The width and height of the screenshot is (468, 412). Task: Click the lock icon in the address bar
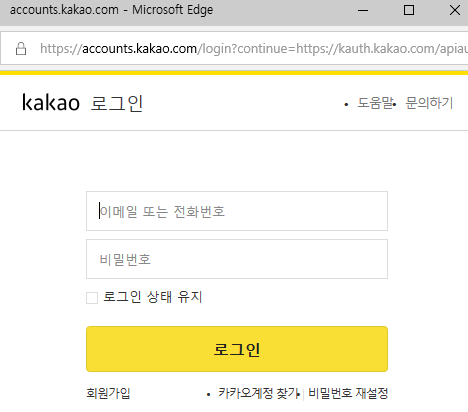tap(21, 49)
